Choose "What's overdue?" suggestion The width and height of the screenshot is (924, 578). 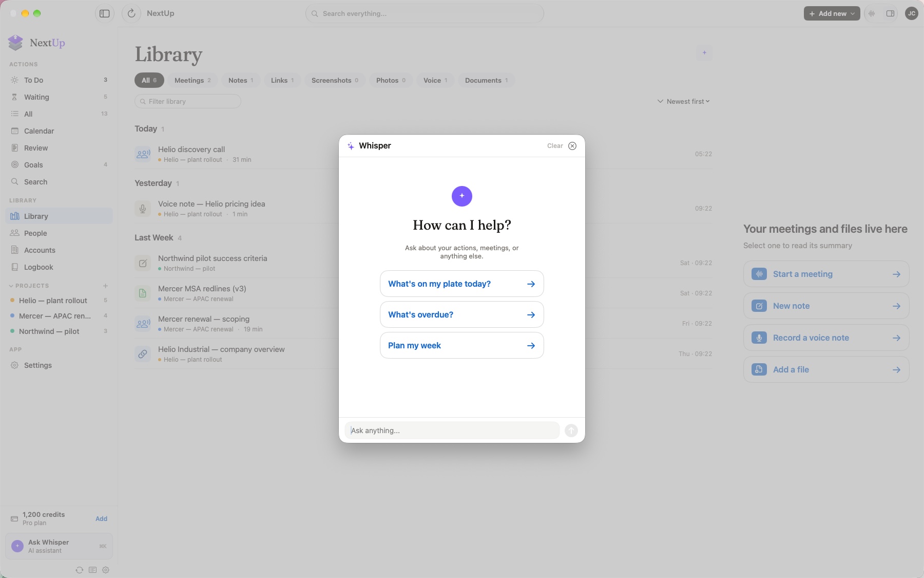coord(462,314)
